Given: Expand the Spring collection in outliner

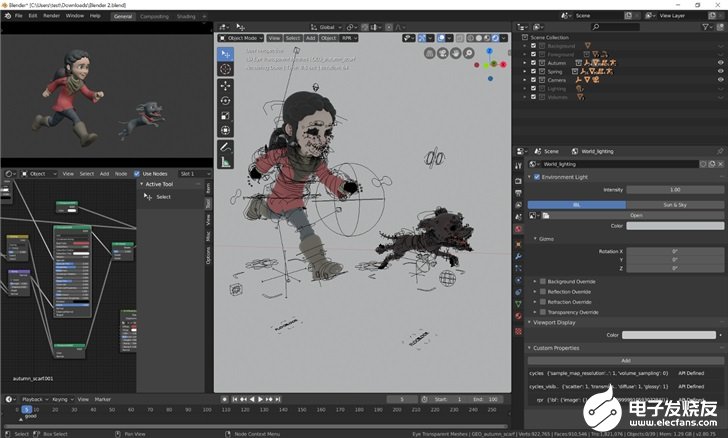Looking at the screenshot, I should point(525,72).
